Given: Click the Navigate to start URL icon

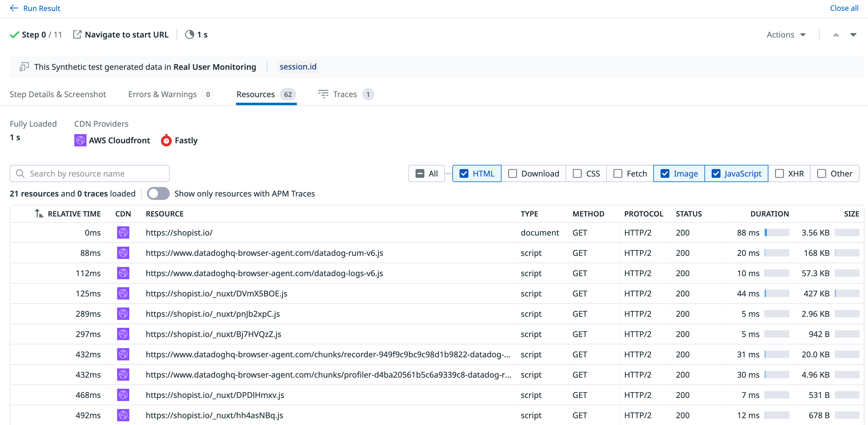Looking at the screenshot, I should coord(77,34).
